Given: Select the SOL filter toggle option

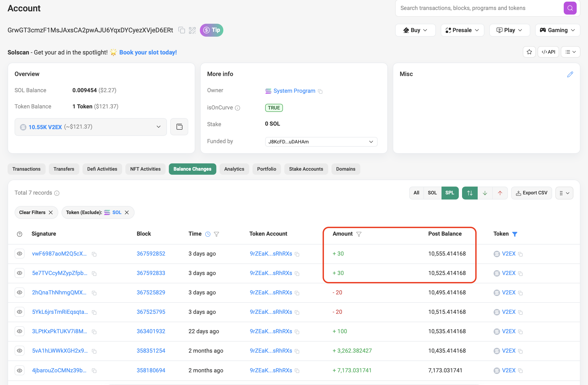Looking at the screenshot, I should point(432,193).
